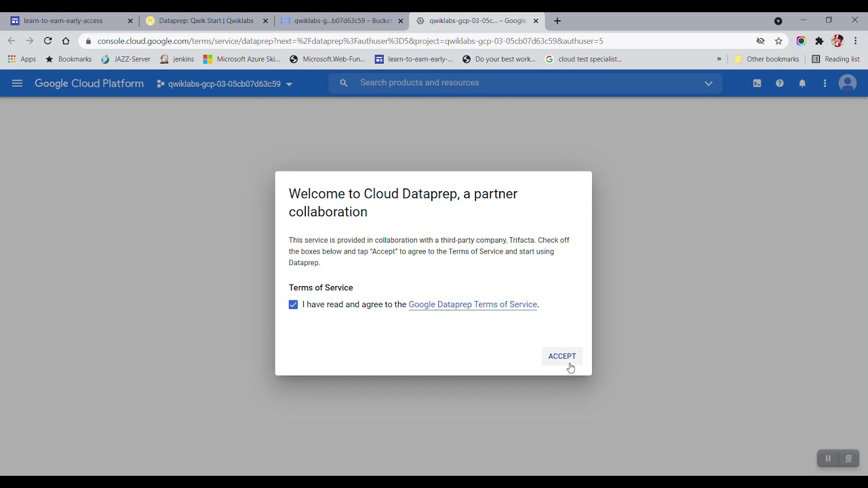Screen dimensions: 868x488
Task: Click the browser address bar URL
Action: click(x=350, y=41)
